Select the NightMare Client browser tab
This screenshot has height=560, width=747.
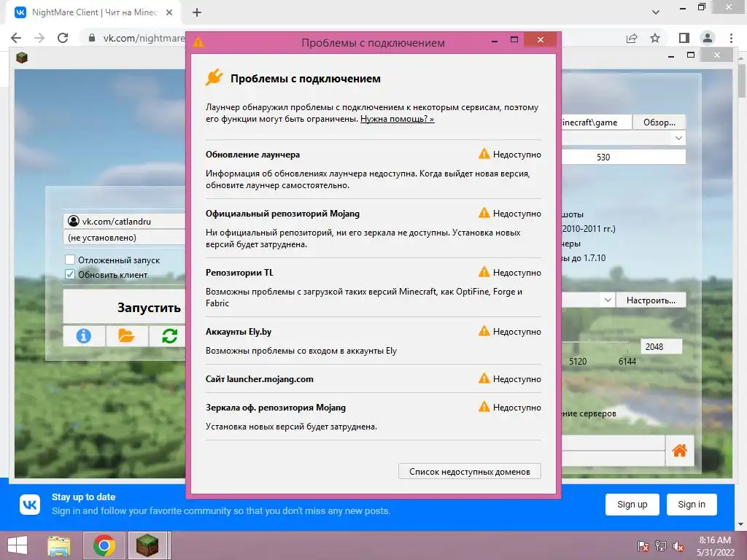[x=93, y=12]
